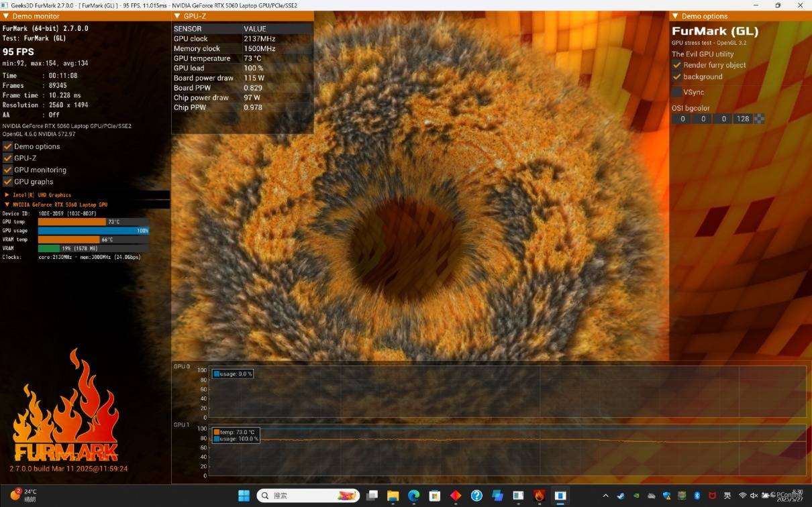Open Windows Security shield tray icon

click(667, 496)
